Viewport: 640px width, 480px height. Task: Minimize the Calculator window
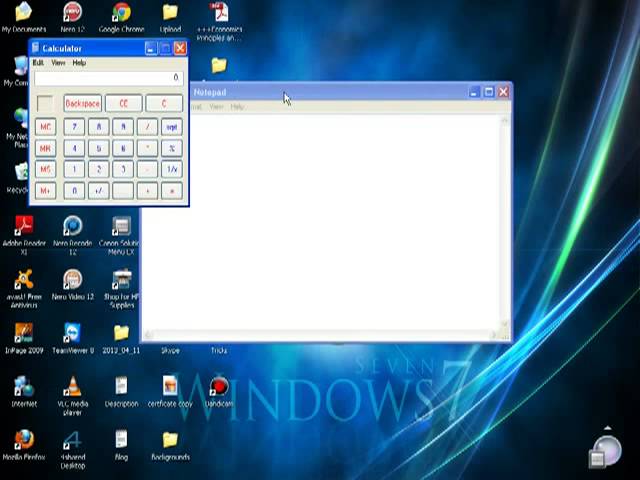[151, 49]
